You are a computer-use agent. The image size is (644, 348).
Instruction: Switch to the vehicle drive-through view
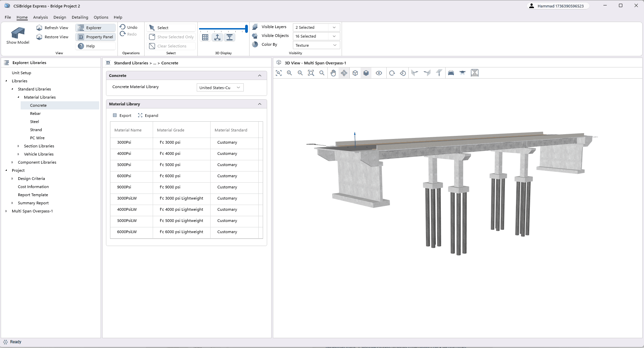coord(451,73)
